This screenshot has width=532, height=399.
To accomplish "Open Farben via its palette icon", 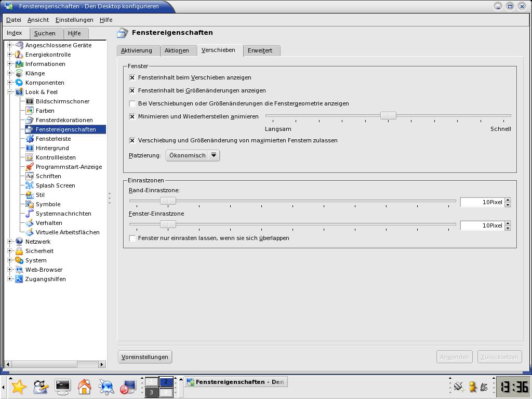I will point(30,111).
